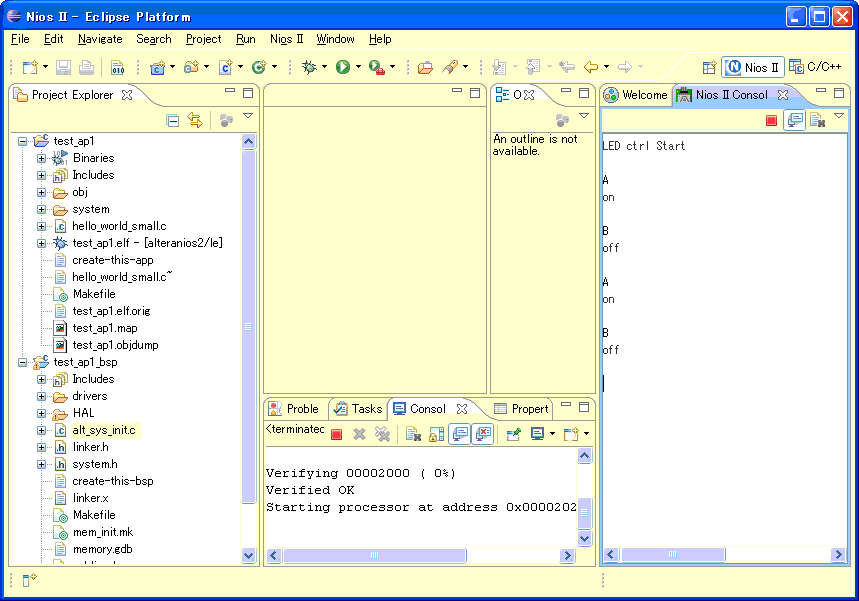Click the Save icon in the toolbar
This screenshot has width=859, height=601.
tap(64, 67)
